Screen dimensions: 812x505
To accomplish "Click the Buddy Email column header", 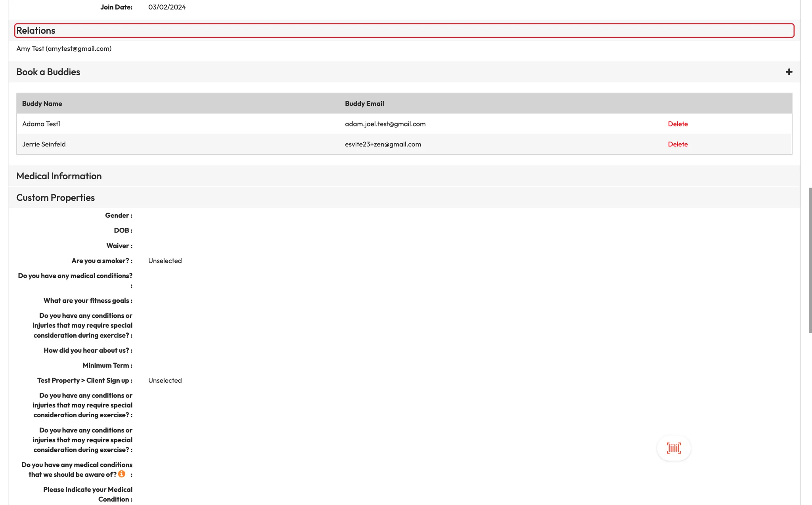I will pos(364,104).
